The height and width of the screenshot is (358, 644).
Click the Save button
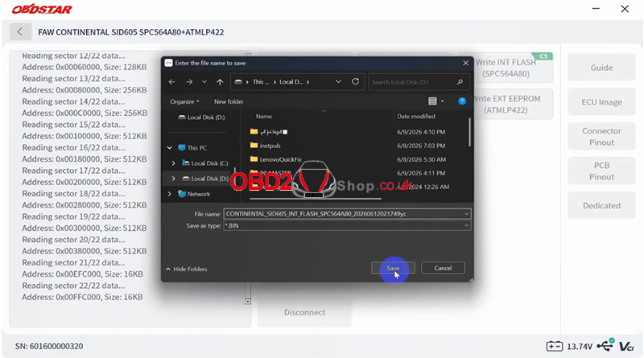(x=393, y=268)
